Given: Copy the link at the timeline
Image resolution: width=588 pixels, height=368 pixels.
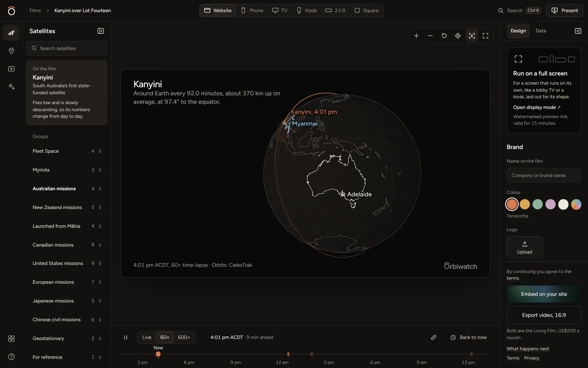Looking at the screenshot, I should click(x=434, y=337).
